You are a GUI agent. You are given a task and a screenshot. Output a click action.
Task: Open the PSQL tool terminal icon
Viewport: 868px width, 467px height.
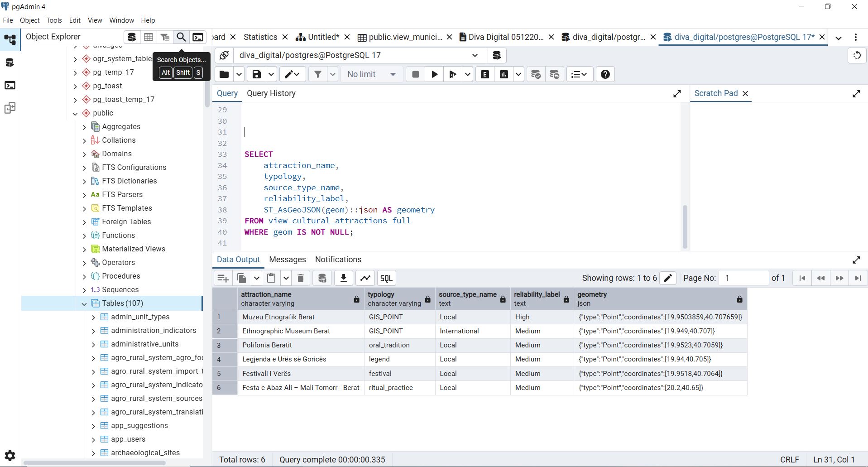[x=198, y=37]
